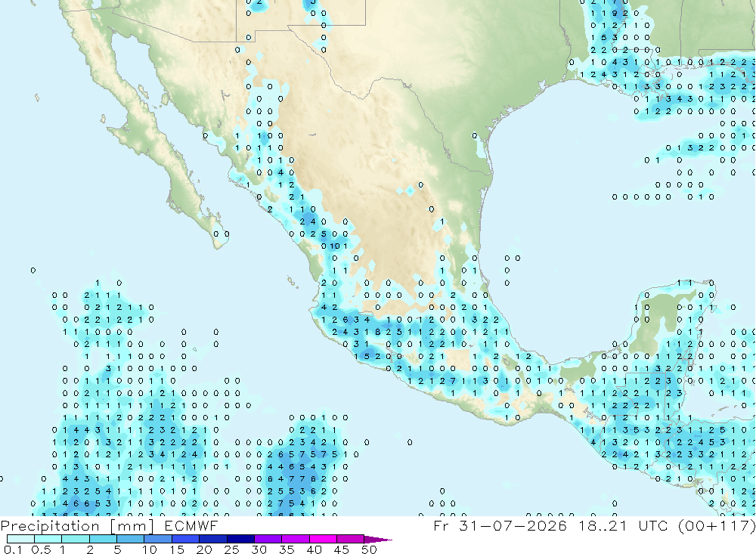Click the '45' legend scale label
Image resolution: width=756 pixels, height=554 pixels.
pyautogui.click(x=342, y=549)
